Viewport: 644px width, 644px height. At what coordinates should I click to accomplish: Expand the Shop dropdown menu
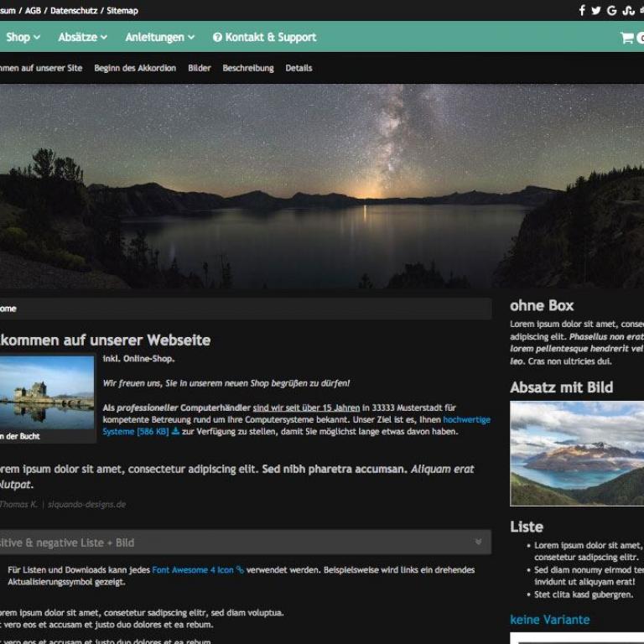tap(23, 38)
